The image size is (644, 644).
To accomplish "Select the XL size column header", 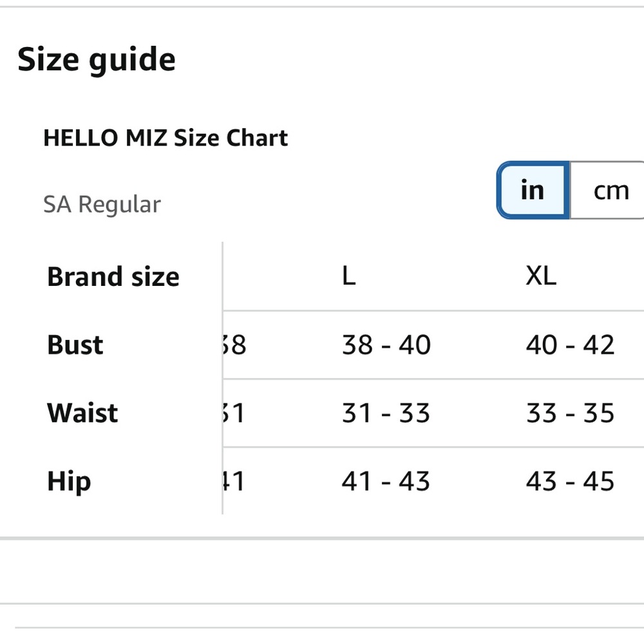I will tap(541, 276).
